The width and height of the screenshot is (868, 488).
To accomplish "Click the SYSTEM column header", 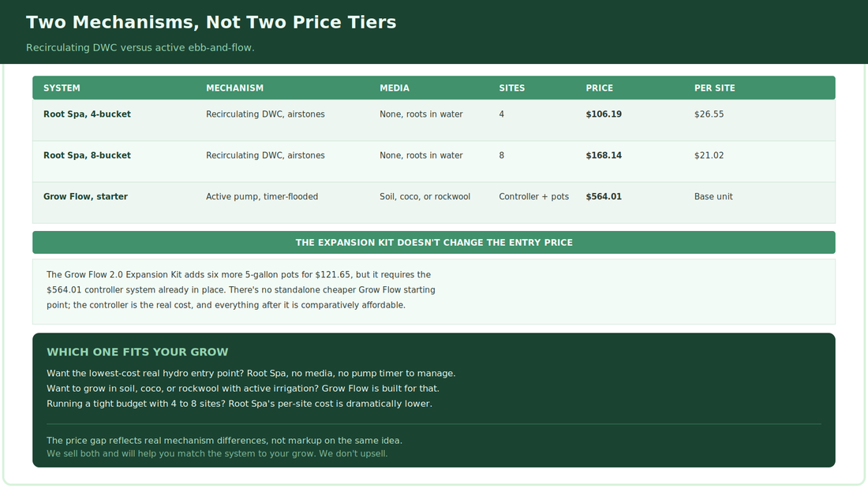I will click(x=62, y=88).
